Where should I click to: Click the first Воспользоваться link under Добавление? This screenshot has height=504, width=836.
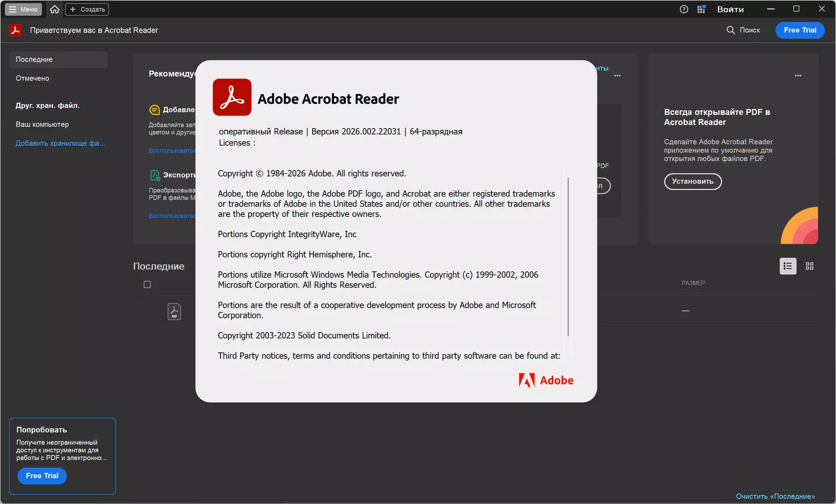click(172, 151)
